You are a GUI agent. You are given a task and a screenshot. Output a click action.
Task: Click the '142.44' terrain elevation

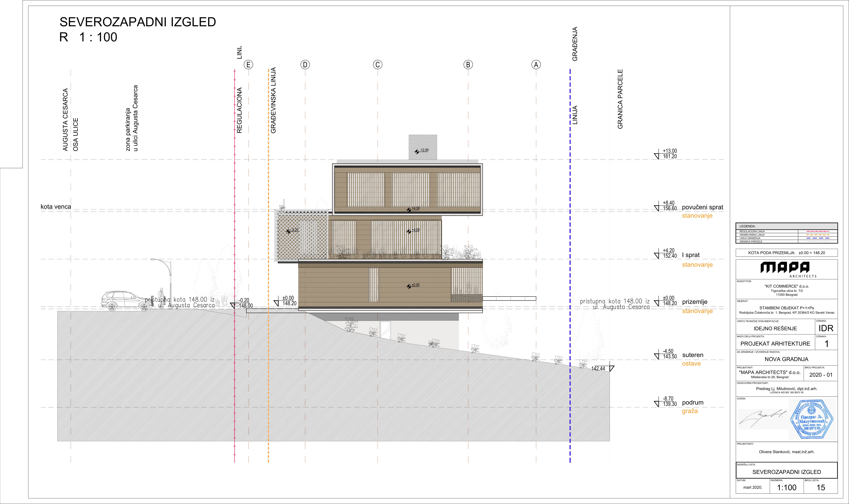(598, 369)
